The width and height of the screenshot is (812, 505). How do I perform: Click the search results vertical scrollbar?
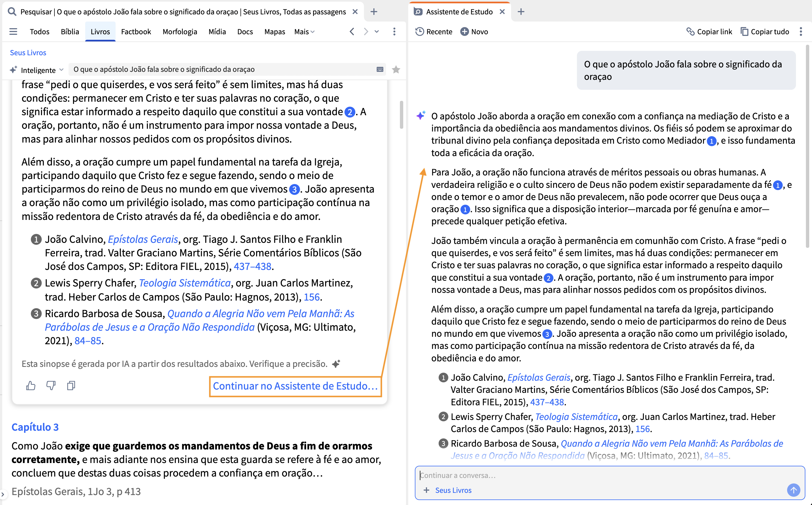(x=401, y=115)
